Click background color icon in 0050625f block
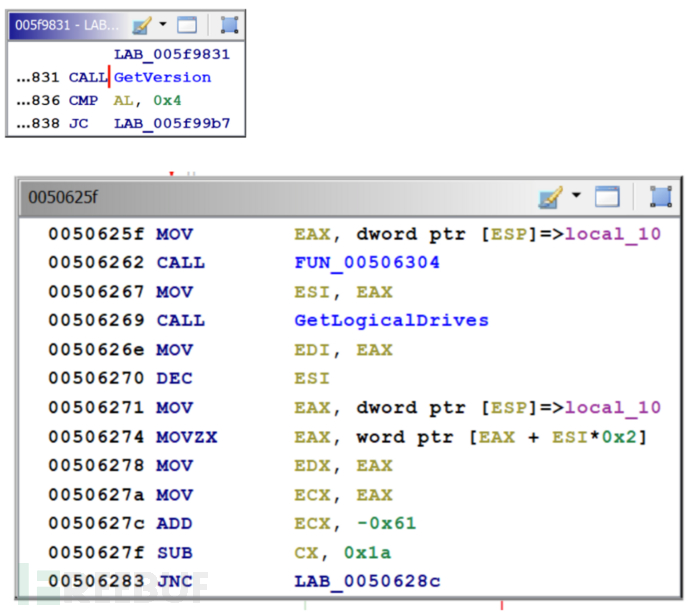This screenshot has height=612, width=690. tap(550, 197)
